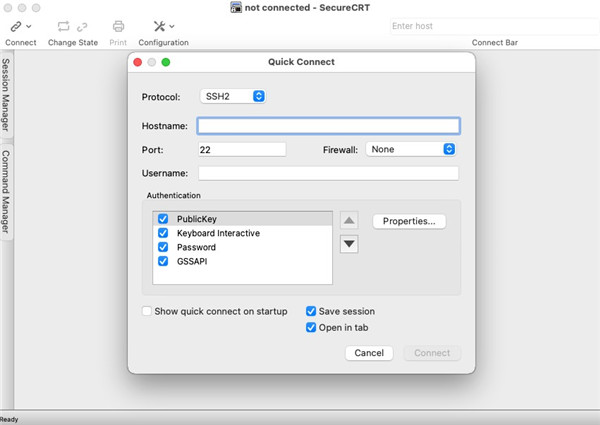Open authentication Properties... button
Screen dimensions: 600x425
409,221
